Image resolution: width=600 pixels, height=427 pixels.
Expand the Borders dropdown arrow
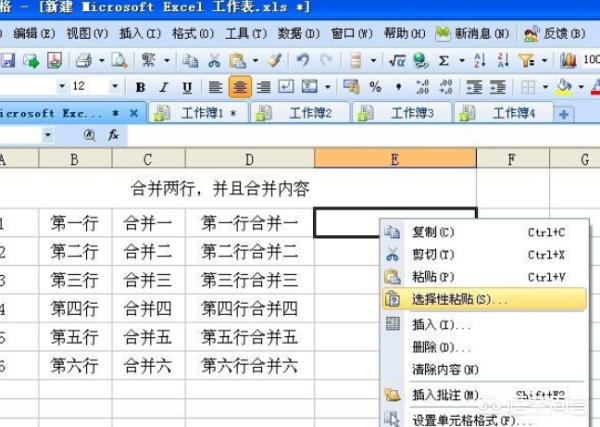545,87
